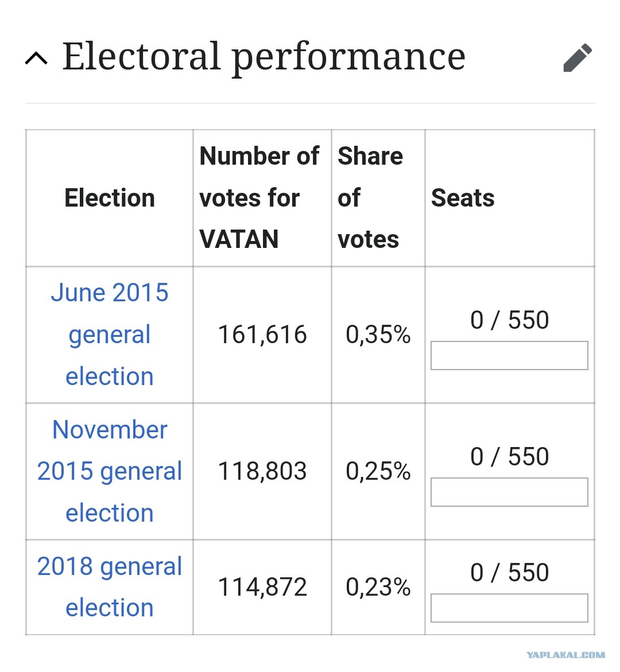
Task: Open the June 2015 general election link
Action: [109, 335]
